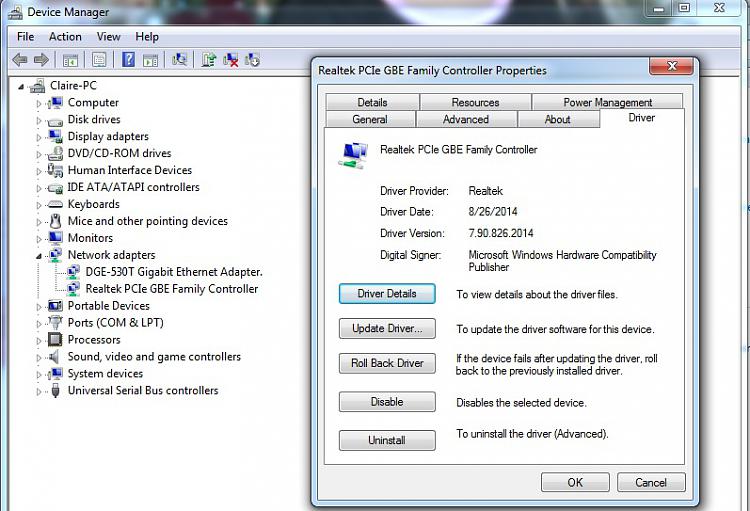Screen dimensions: 750x511
Task: Click the Driver Details button
Action: click(387, 294)
